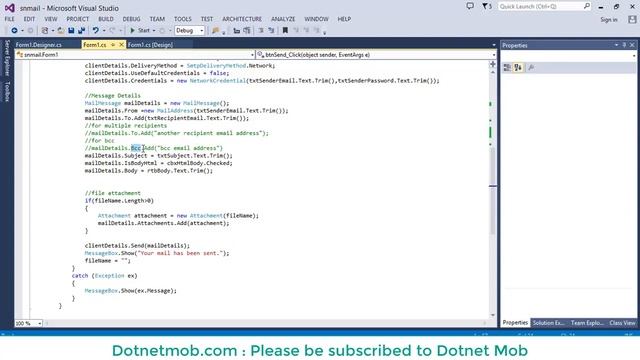Click the Find in Files toolbar icon

[216, 31]
